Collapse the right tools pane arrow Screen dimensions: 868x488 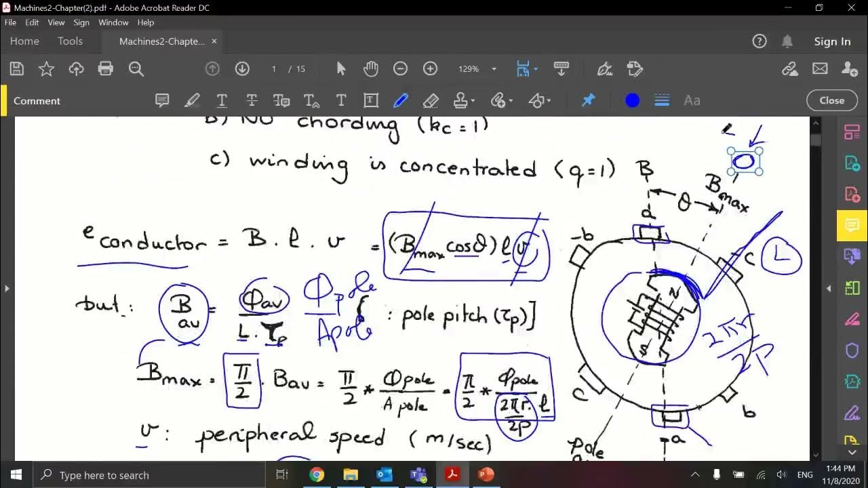pos(829,288)
